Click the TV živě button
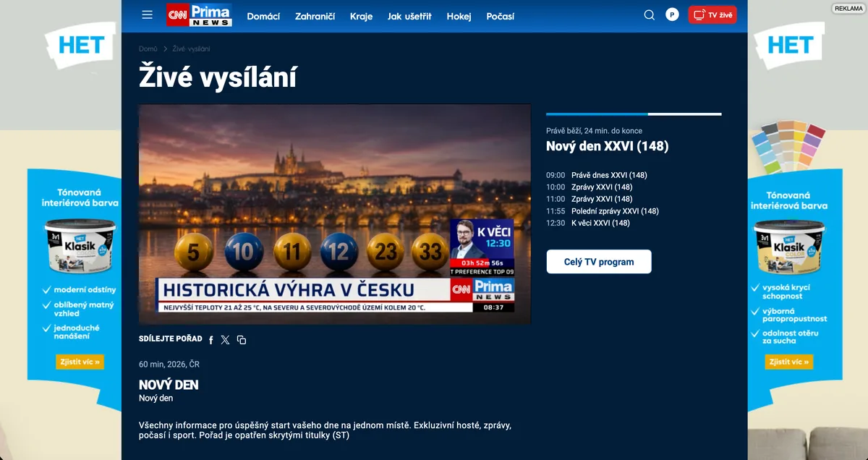The image size is (868, 460). click(x=712, y=15)
